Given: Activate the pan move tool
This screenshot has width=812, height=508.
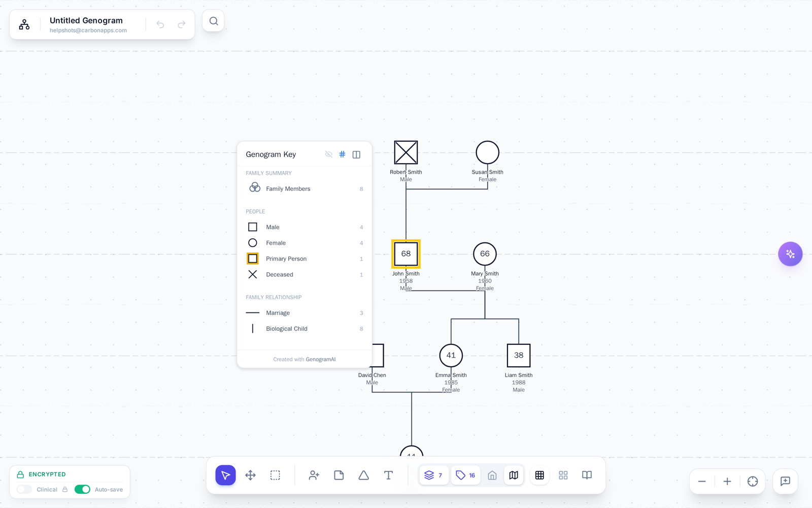Looking at the screenshot, I should tap(250, 475).
